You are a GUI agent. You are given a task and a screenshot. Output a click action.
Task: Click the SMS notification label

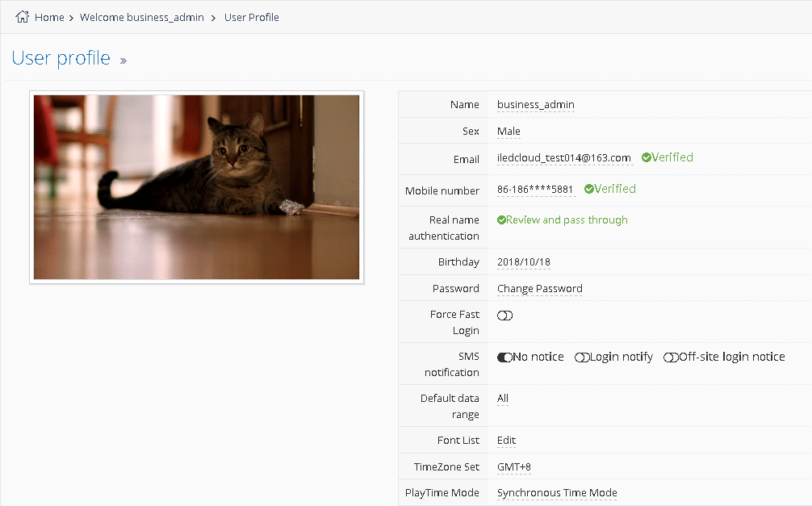(x=452, y=365)
